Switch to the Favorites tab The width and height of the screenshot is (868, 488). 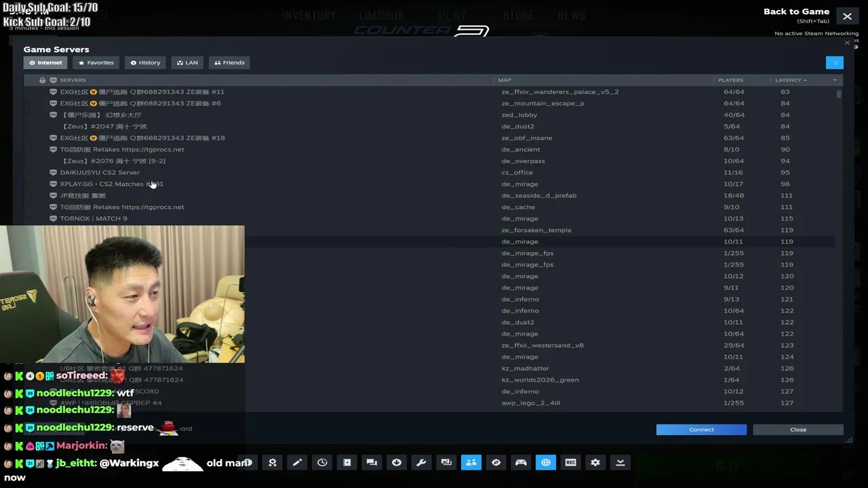click(x=96, y=62)
